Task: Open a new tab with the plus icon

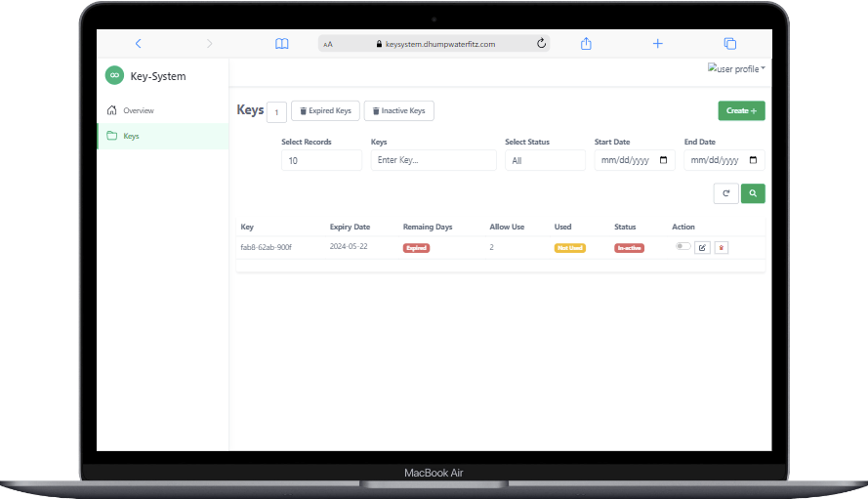Action: click(x=658, y=44)
